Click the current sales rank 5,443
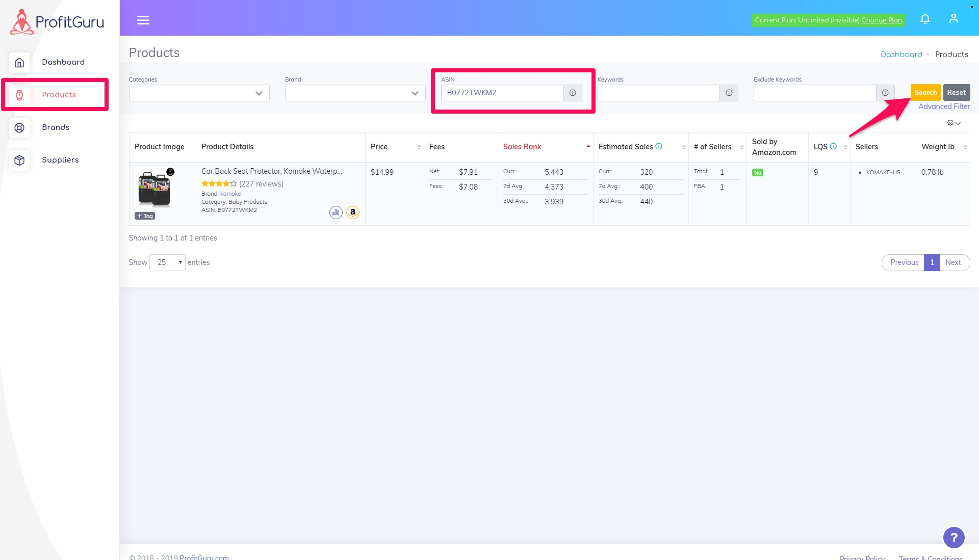979x560 pixels. 554,172
